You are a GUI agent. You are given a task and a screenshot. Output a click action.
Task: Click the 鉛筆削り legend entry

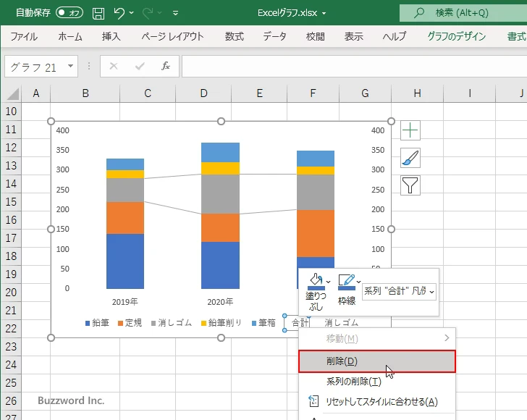[x=222, y=323]
